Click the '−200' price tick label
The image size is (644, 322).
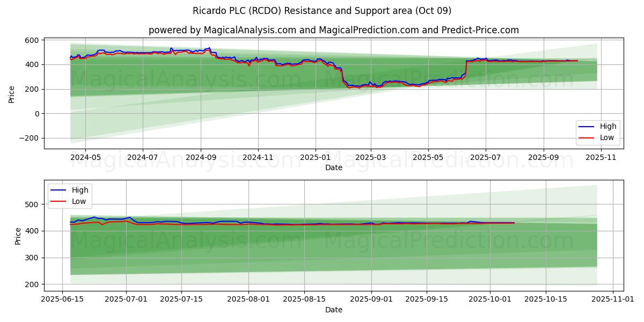[28, 138]
